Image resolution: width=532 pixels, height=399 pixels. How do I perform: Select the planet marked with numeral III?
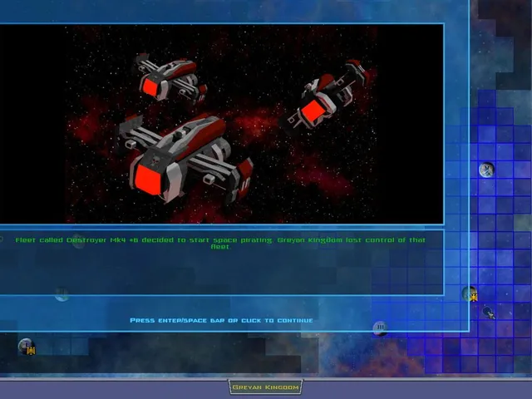point(381,328)
